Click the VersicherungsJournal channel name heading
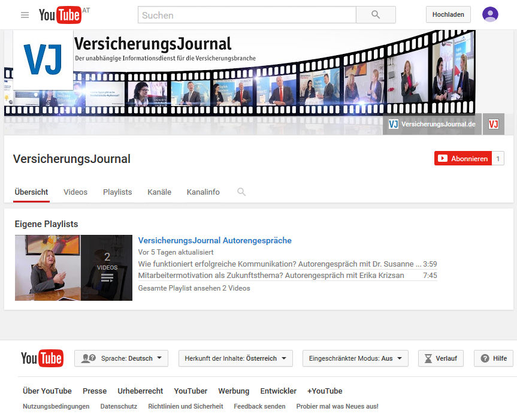This screenshot has height=420, width=517. point(72,159)
